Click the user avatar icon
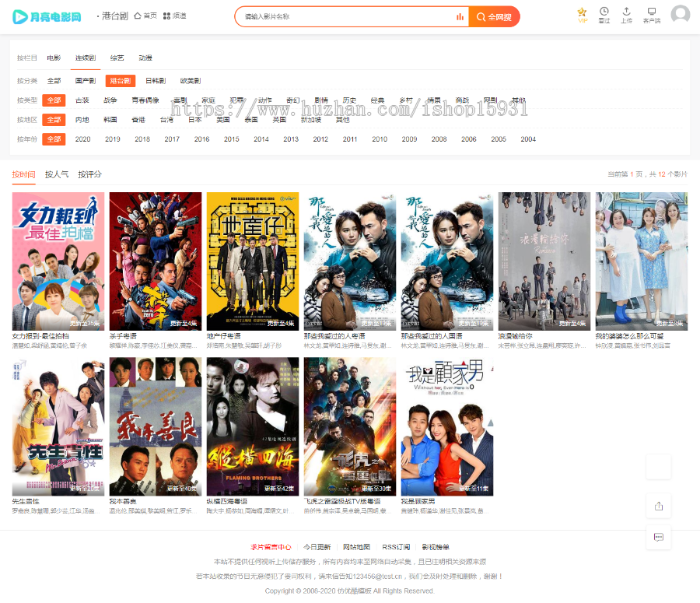The height and width of the screenshot is (603, 700). pos(680,15)
